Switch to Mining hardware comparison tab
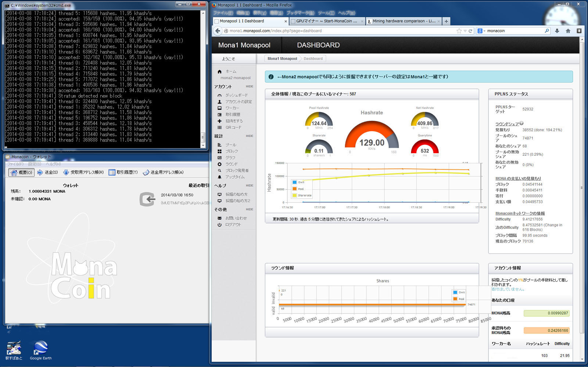Viewport: 588px width, 367px height. (x=404, y=21)
